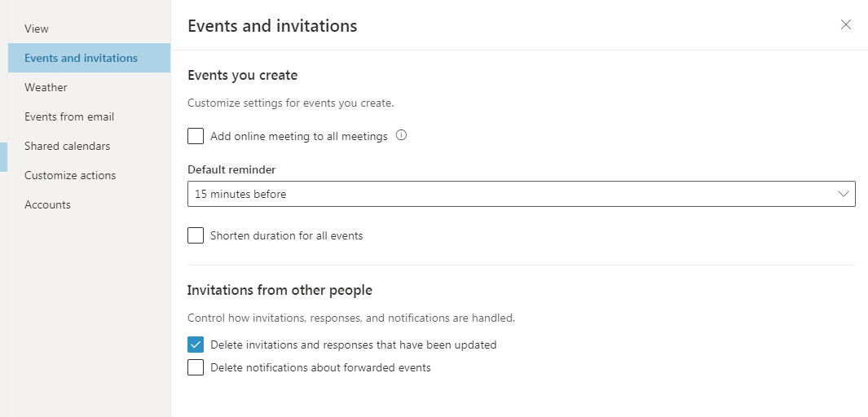The height and width of the screenshot is (417, 868).
Task: Open the '15 minutes before' reminder combo box
Action: pyautogui.click(x=521, y=194)
